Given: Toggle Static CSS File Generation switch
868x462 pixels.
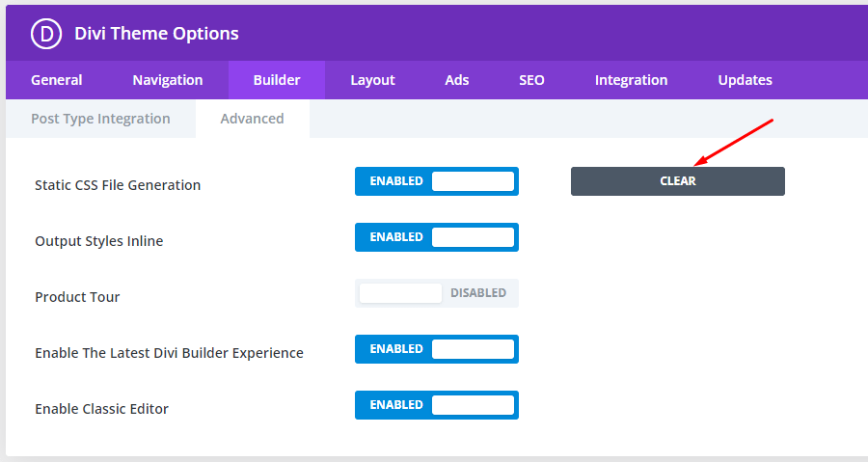Looking at the screenshot, I should pos(436,181).
